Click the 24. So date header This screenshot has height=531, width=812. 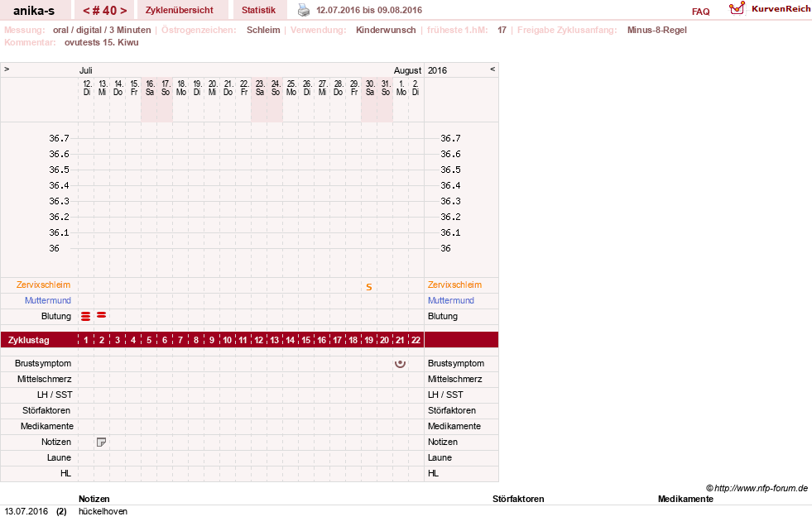[x=276, y=88]
